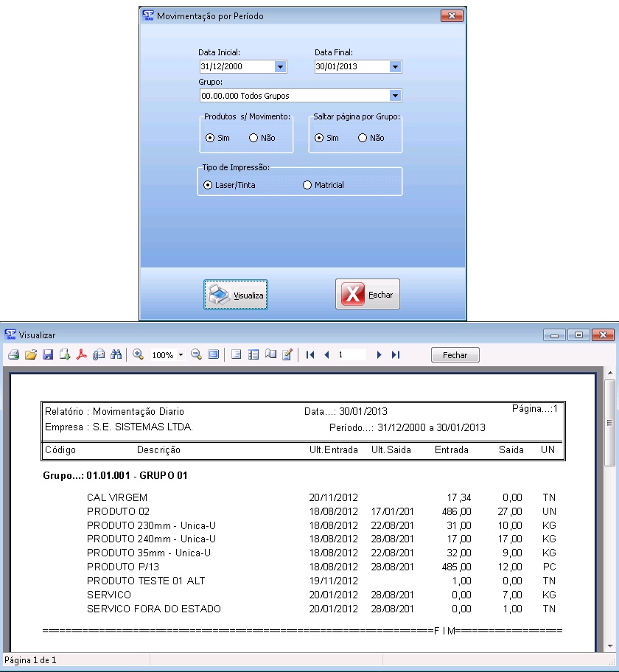Click the page number input field

click(x=351, y=355)
